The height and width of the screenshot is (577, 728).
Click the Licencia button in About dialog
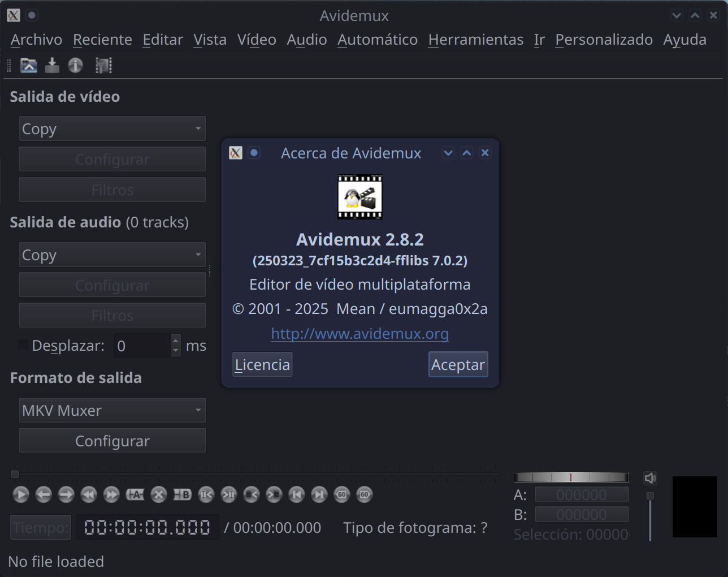(x=262, y=364)
